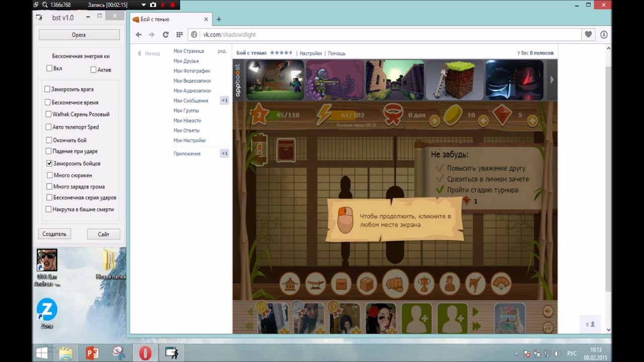Open the red chest on dojo wall
The width and height of the screenshot is (644, 362).
pyautogui.click(x=286, y=149)
